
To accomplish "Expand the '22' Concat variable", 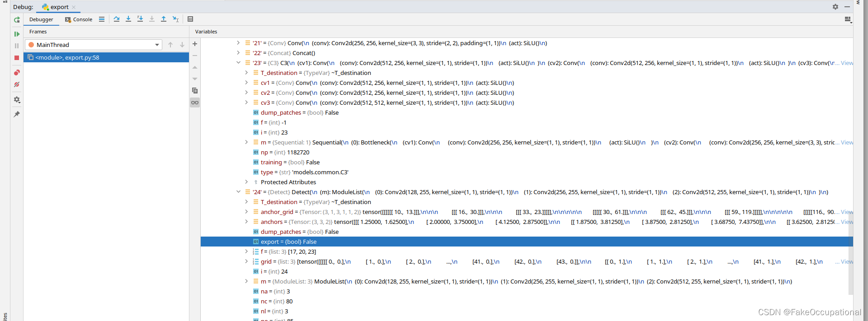I will (238, 53).
